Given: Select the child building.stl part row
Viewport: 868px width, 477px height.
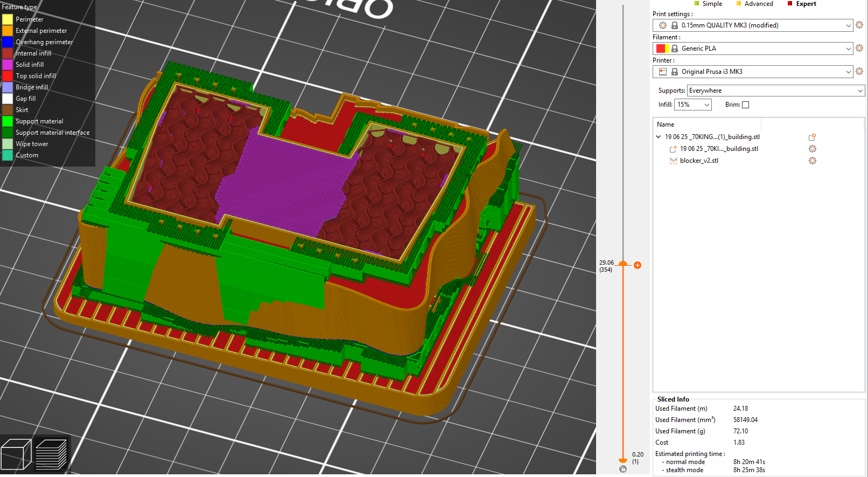Looking at the screenshot, I should pyautogui.click(x=719, y=149).
